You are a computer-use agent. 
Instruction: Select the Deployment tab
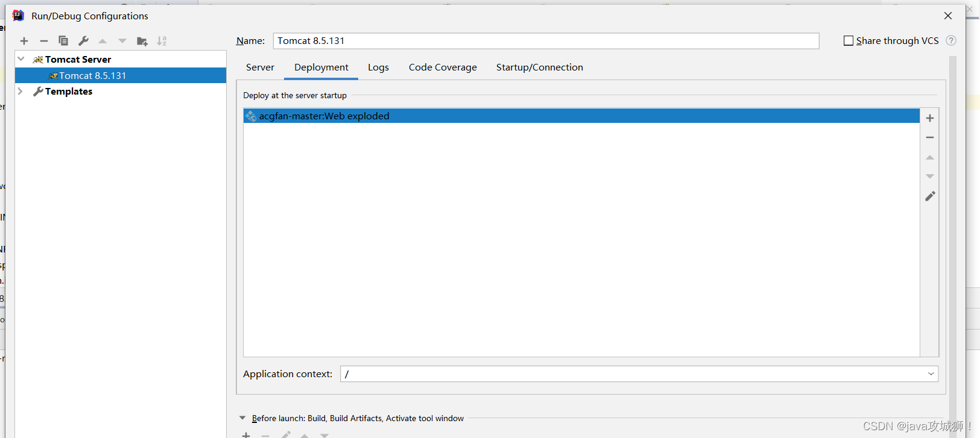point(321,67)
